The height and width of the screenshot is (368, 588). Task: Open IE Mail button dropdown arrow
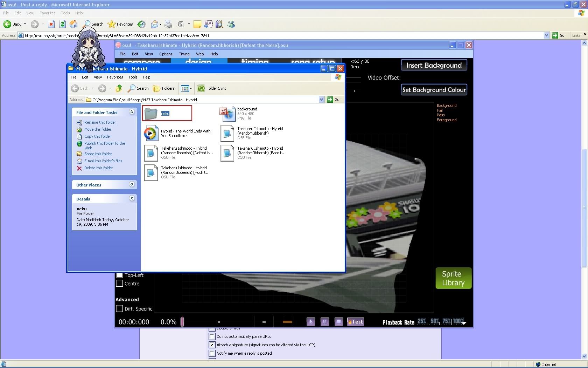160,24
